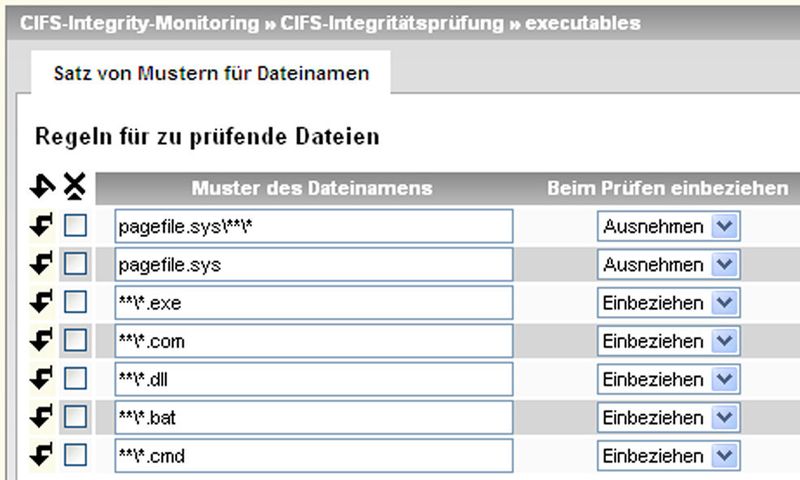Select the checkbox for **\*.dll pattern
800x480 pixels.
pyautogui.click(x=75, y=378)
